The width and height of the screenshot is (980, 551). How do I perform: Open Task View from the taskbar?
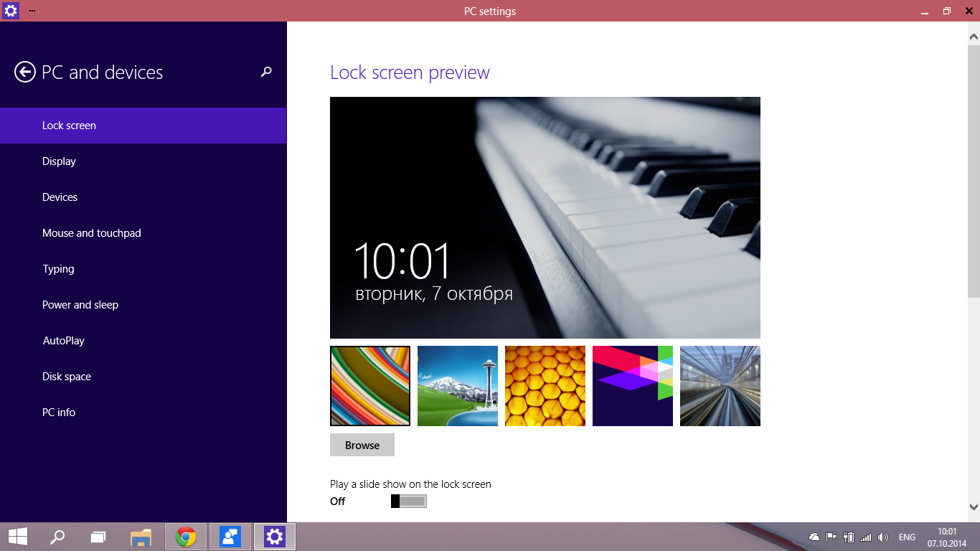(98, 537)
